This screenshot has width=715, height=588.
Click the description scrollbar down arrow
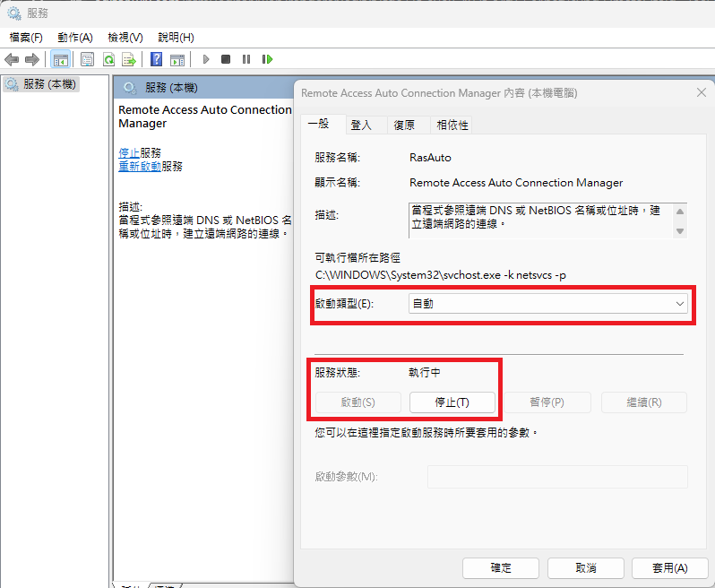pyautogui.click(x=680, y=231)
